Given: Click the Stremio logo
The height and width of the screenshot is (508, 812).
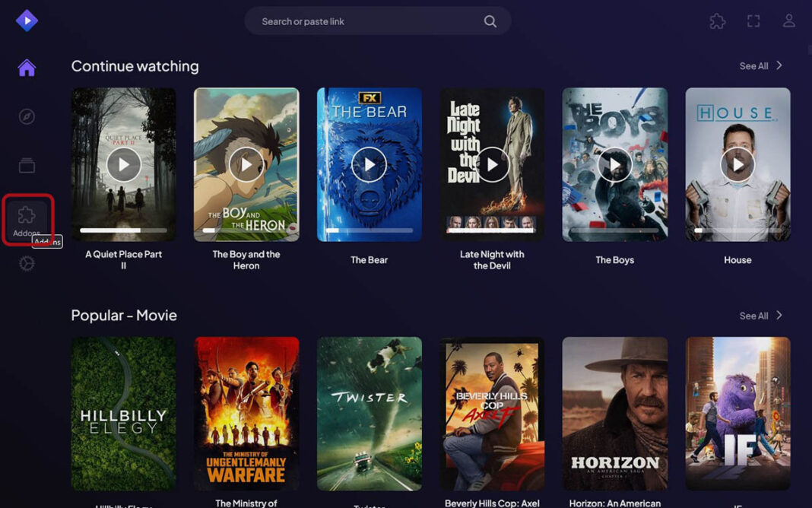Looking at the screenshot, I should pyautogui.click(x=27, y=21).
